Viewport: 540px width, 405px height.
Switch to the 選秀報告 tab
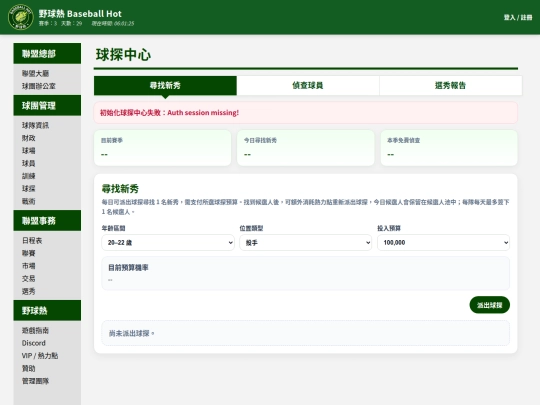click(450, 85)
